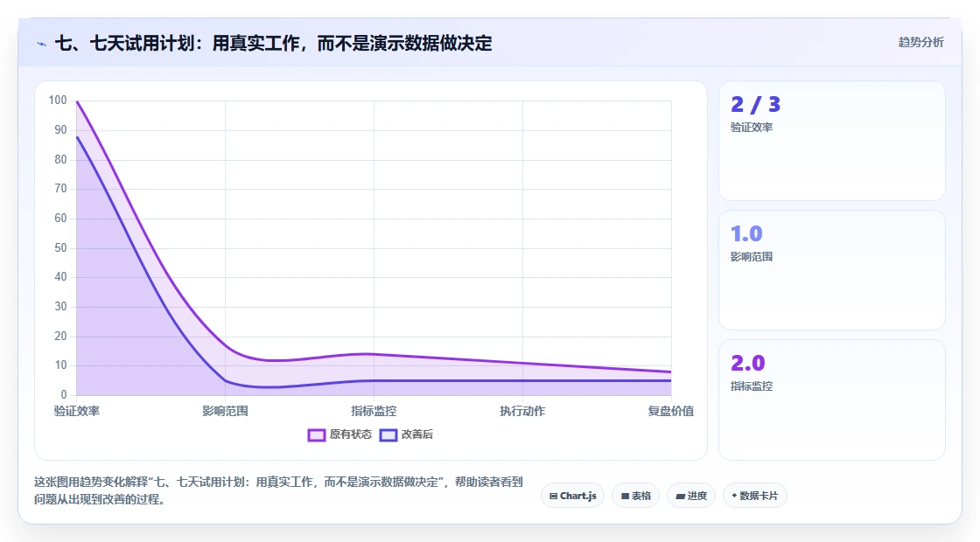Click the chart description paragraph below chart
The height and width of the screenshot is (542, 980).
click(x=278, y=490)
